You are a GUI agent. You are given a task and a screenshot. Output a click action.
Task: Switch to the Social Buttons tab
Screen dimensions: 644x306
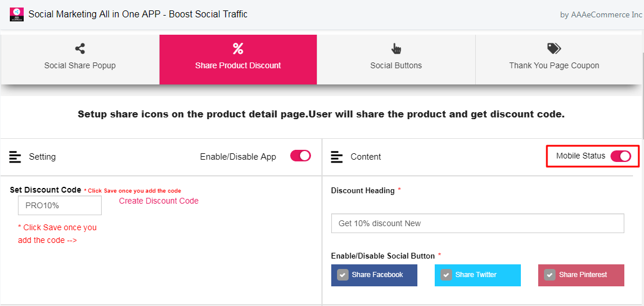(396, 60)
